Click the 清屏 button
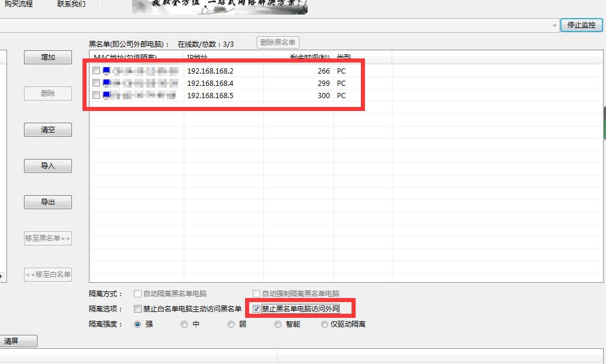The width and height of the screenshot is (606, 364). 18,341
